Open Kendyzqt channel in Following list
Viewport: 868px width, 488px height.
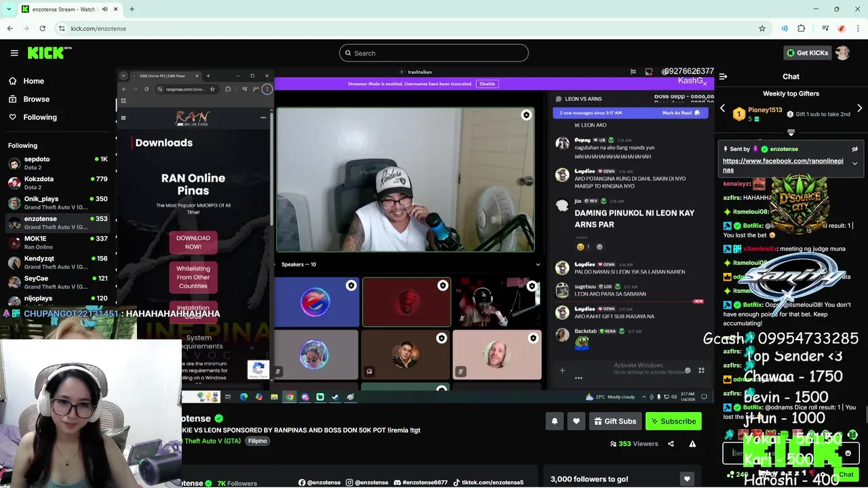[x=58, y=262]
